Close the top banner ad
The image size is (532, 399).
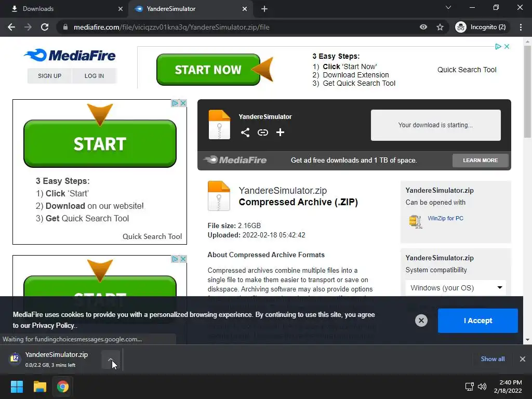click(x=507, y=46)
